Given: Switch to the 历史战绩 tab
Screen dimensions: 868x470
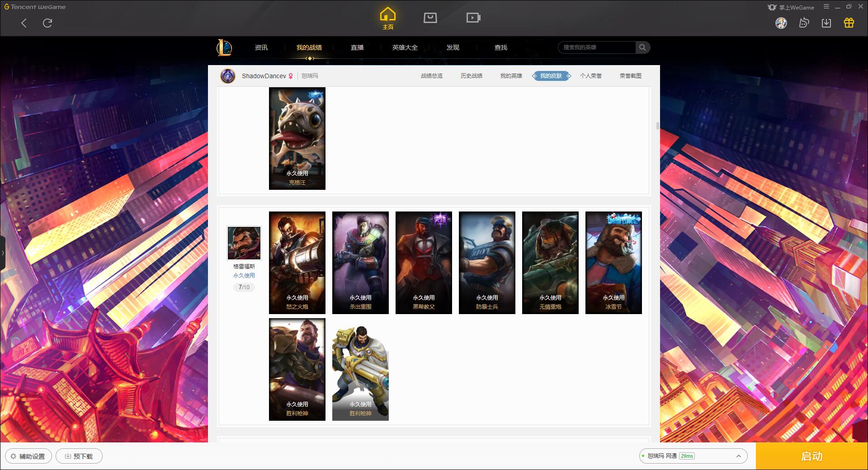Looking at the screenshot, I should [x=472, y=76].
